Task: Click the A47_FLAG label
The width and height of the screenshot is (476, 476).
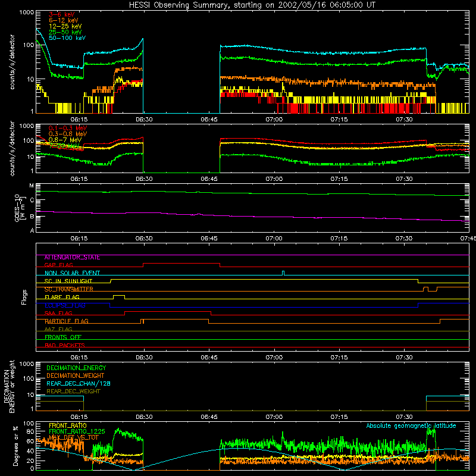Action: [58, 330]
